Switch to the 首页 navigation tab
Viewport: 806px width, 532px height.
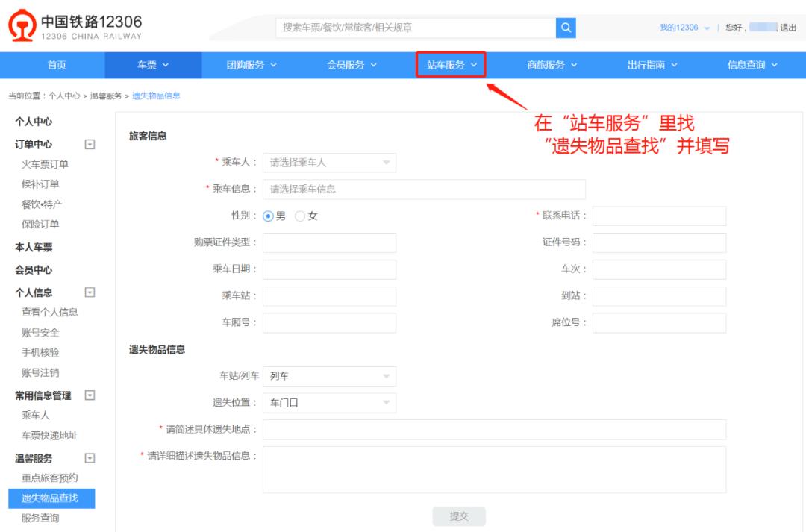click(x=57, y=66)
